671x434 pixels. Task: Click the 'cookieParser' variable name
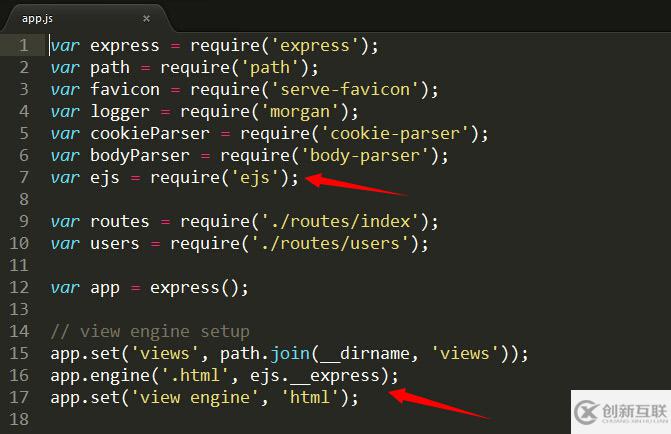[x=150, y=133]
